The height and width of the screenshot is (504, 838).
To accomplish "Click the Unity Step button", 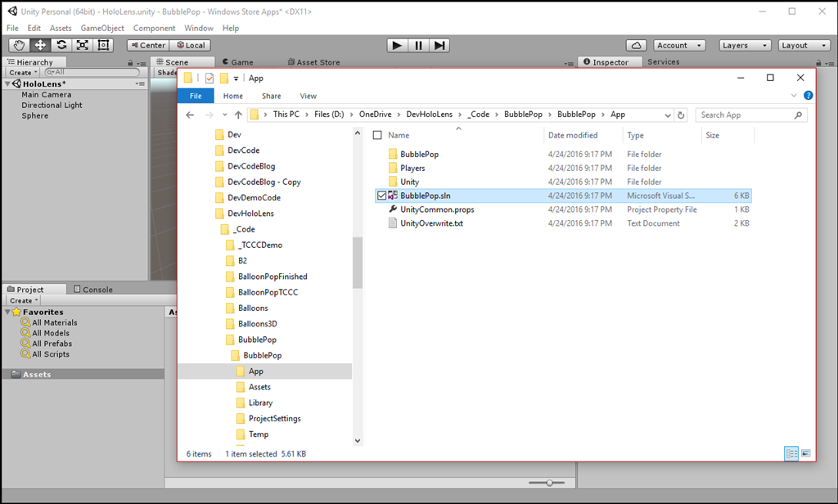I will 439,46.
